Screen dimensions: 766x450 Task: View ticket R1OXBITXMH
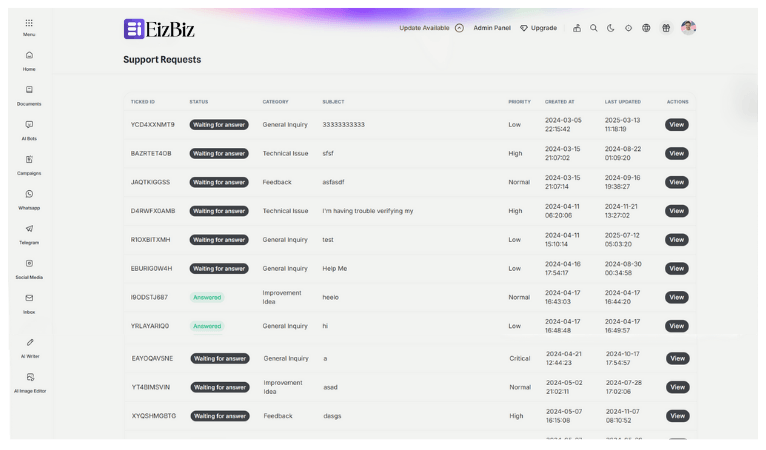677,240
